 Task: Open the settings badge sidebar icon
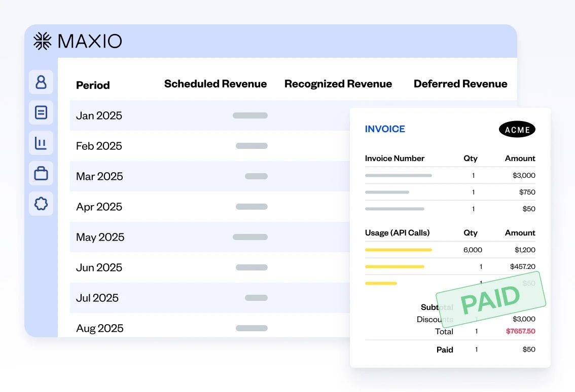[41, 204]
